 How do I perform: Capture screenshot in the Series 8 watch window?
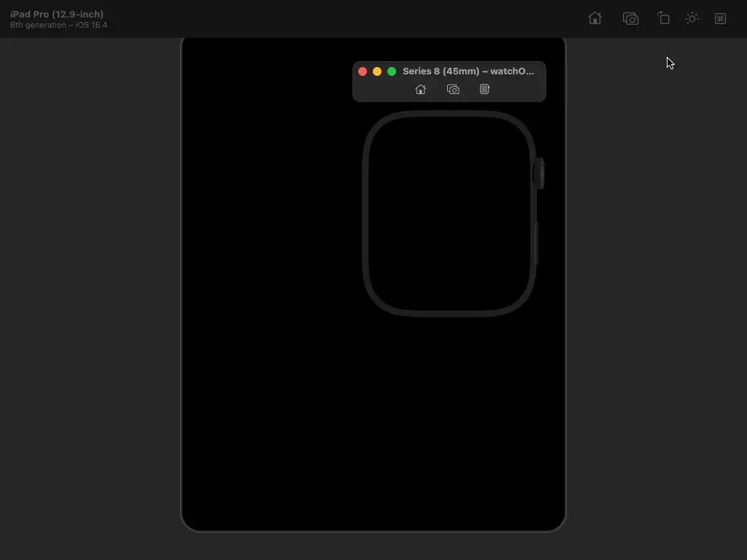[x=453, y=89]
